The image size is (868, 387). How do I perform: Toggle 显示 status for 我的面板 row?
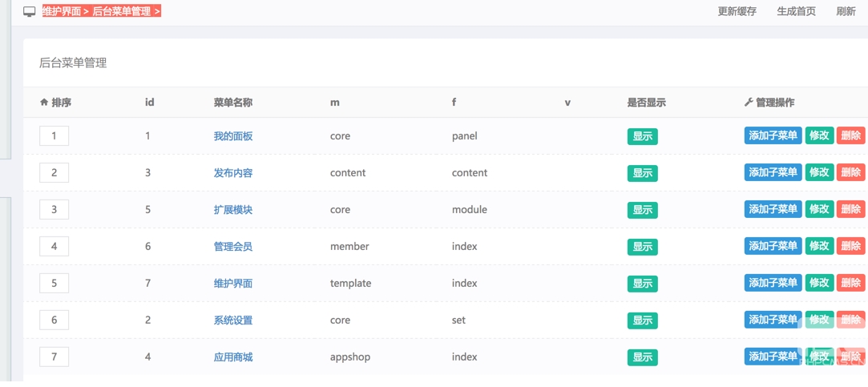tap(642, 136)
